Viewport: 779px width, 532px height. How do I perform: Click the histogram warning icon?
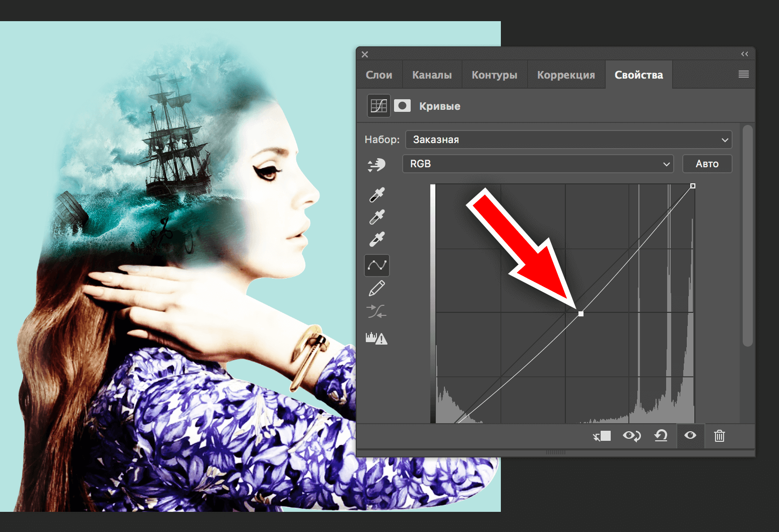[x=376, y=338]
